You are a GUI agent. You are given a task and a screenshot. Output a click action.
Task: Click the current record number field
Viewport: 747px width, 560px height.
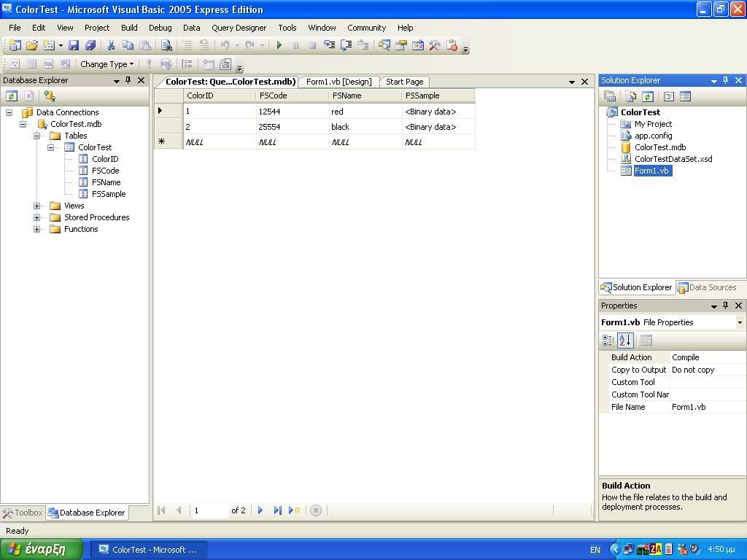coord(209,510)
